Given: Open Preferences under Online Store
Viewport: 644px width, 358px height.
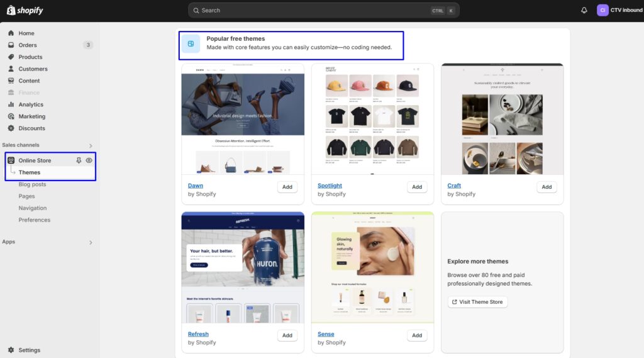Looking at the screenshot, I should click(x=34, y=220).
